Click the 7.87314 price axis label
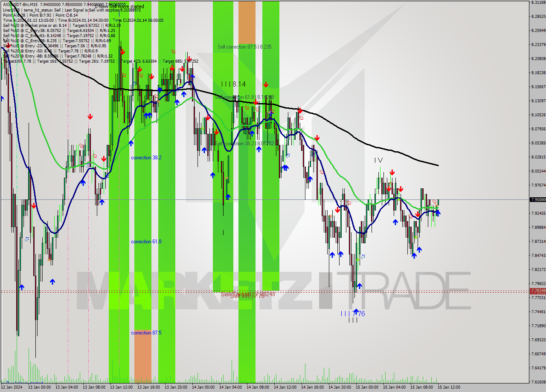 [x=538, y=241]
